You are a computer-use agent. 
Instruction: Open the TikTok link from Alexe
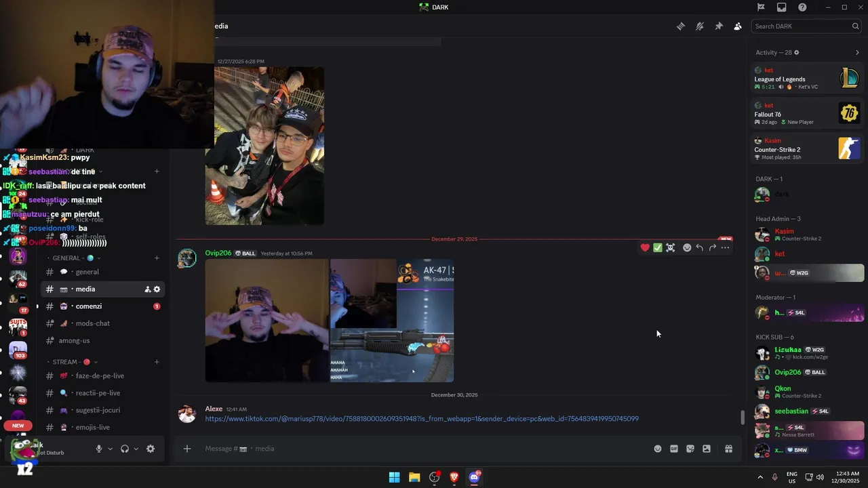(x=422, y=419)
